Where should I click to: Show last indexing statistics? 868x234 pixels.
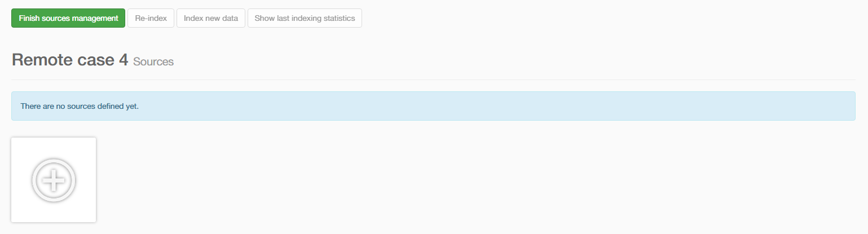point(305,18)
